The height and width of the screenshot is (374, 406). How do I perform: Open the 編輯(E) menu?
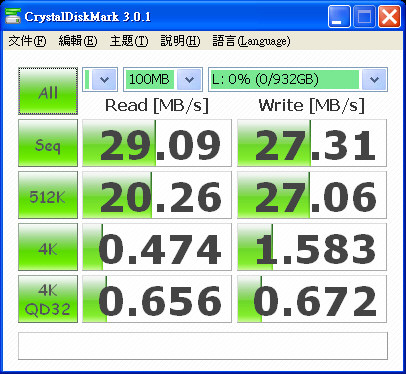[78, 41]
